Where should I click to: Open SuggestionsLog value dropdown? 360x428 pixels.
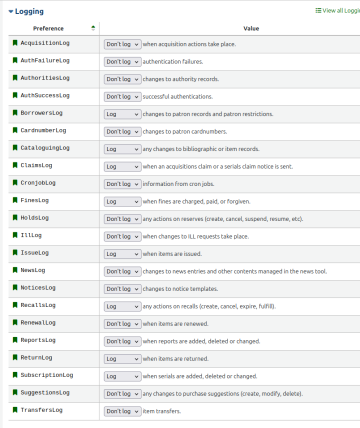pyautogui.click(x=122, y=394)
